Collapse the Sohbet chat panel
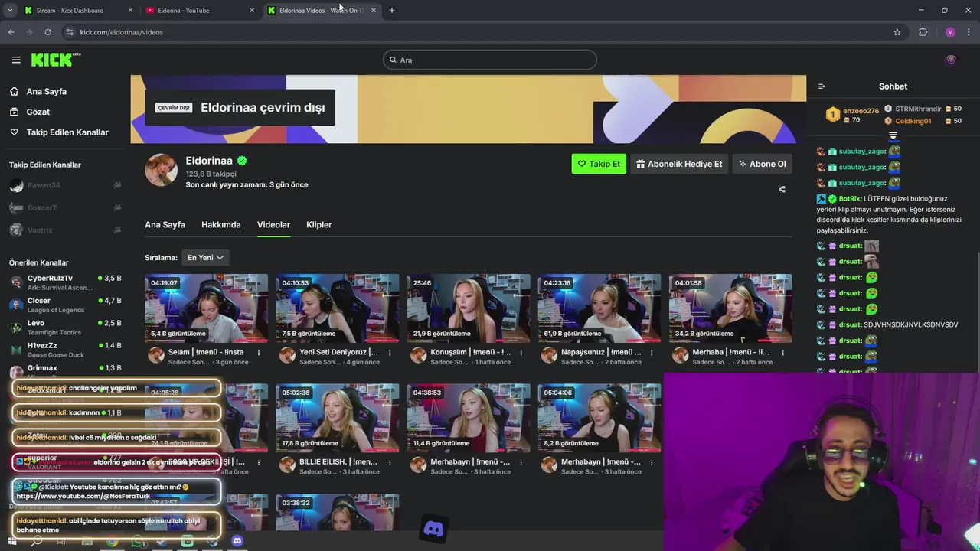This screenshot has width=980, height=551. point(822,86)
